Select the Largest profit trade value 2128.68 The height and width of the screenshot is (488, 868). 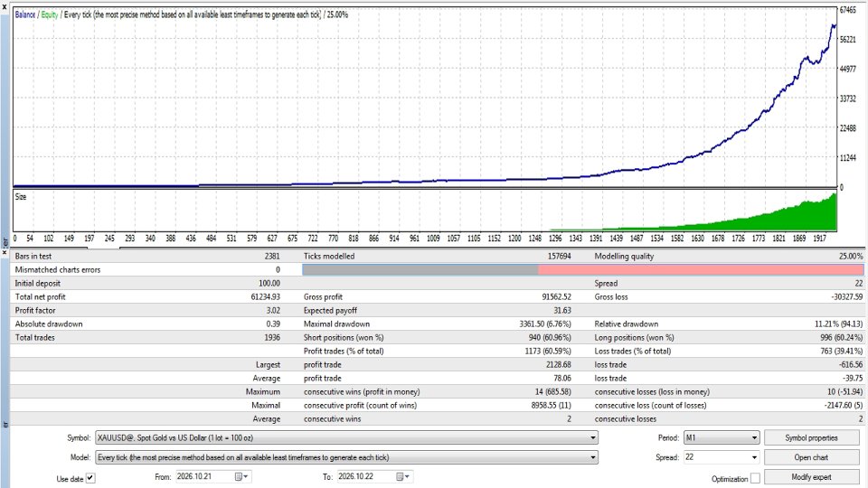tap(559, 364)
